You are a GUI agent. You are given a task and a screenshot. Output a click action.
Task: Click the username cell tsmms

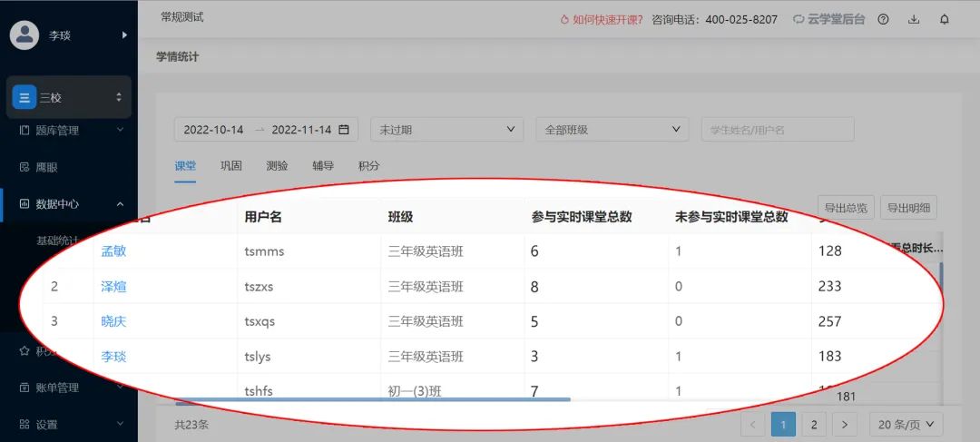pos(264,251)
